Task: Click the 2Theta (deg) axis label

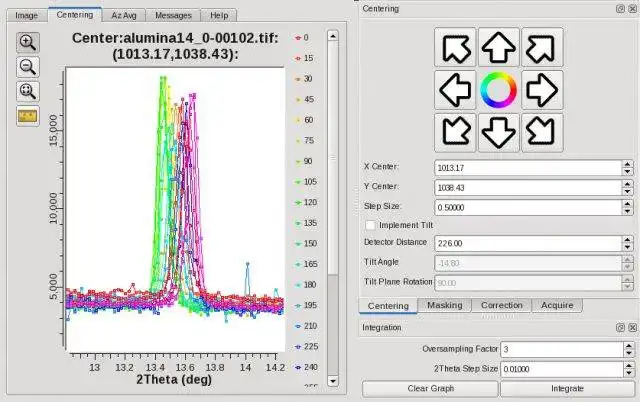Action: 174,380
